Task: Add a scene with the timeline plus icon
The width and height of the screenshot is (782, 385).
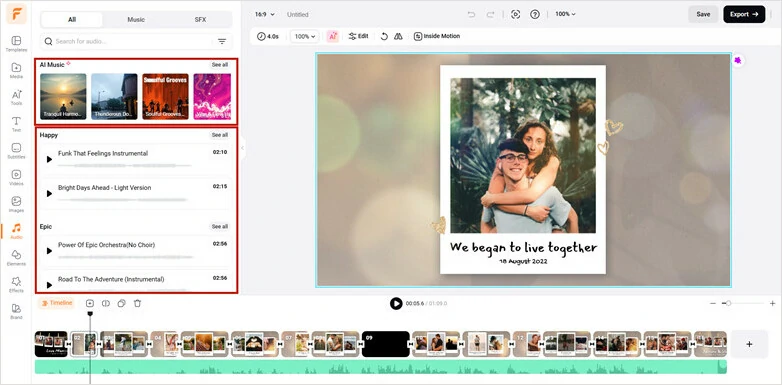Action: (90, 303)
